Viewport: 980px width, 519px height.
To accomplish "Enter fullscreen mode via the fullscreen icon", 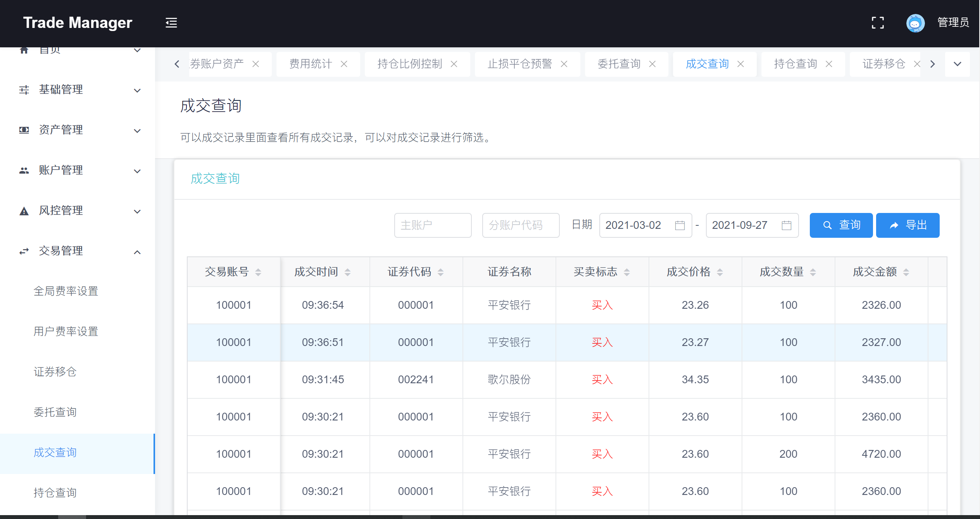I will 878,23.
